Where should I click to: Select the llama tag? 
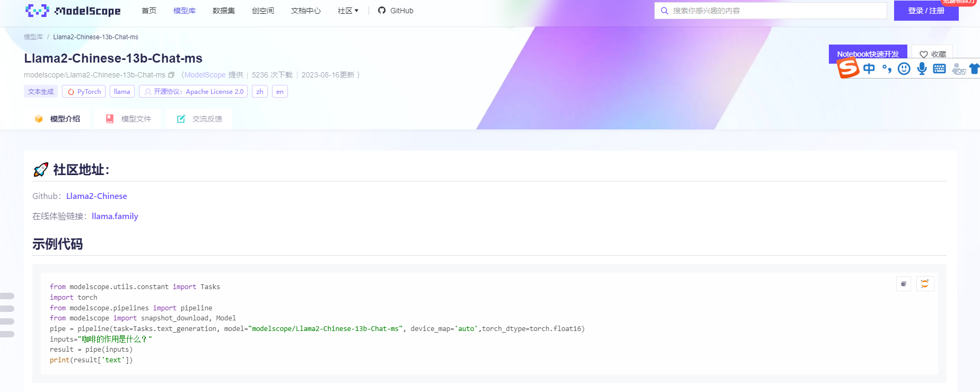click(122, 91)
